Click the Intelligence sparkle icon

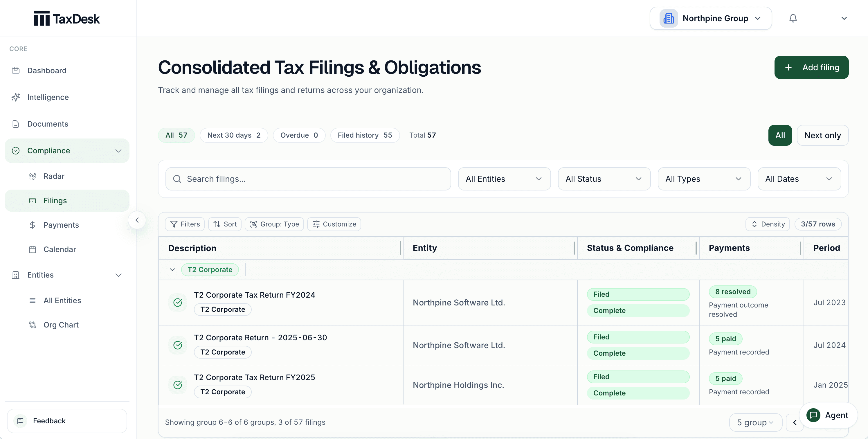pos(15,97)
